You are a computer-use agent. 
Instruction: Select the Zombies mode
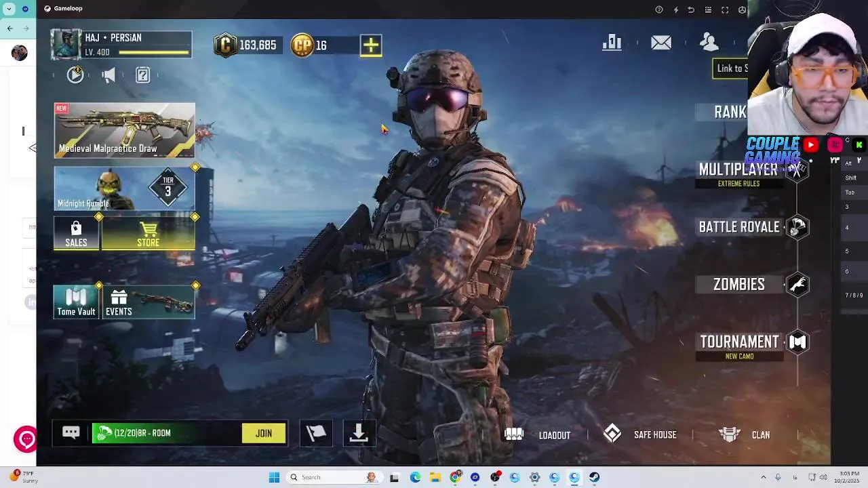739,285
